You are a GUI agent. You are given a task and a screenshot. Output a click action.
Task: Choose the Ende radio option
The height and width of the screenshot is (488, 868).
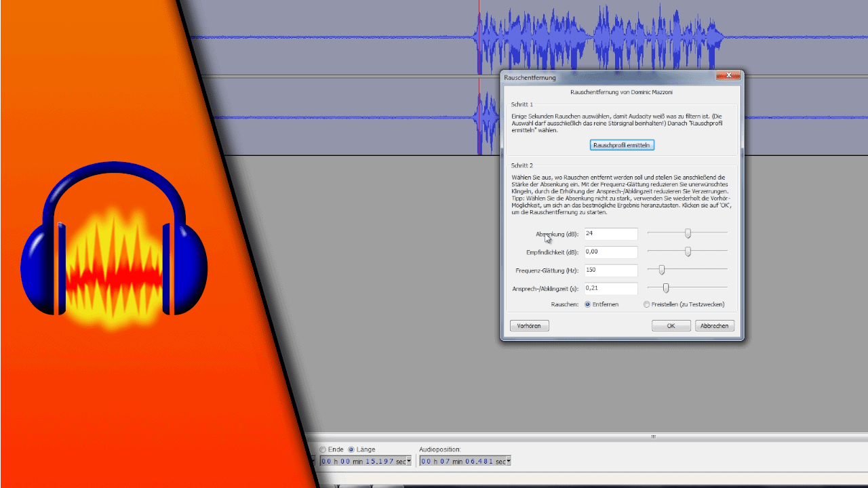(x=323, y=449)
